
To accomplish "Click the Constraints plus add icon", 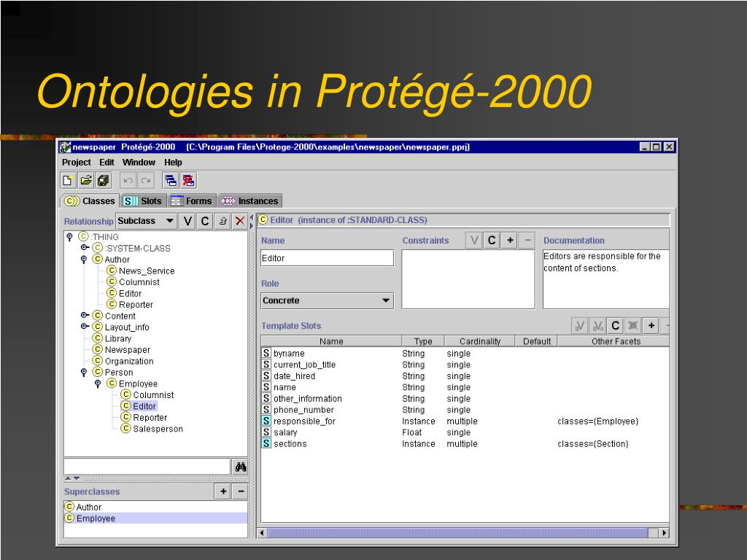I will coord(510,241).
